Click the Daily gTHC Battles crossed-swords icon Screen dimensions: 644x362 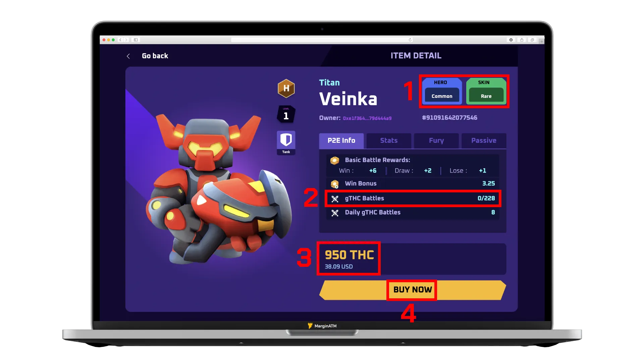335,213
